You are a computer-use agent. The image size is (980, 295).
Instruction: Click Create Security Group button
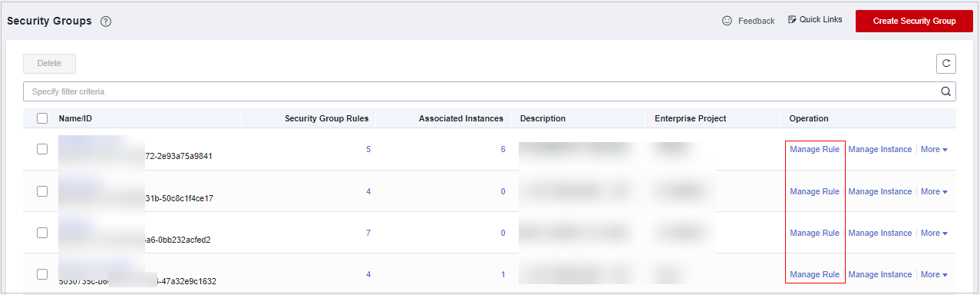914,21
